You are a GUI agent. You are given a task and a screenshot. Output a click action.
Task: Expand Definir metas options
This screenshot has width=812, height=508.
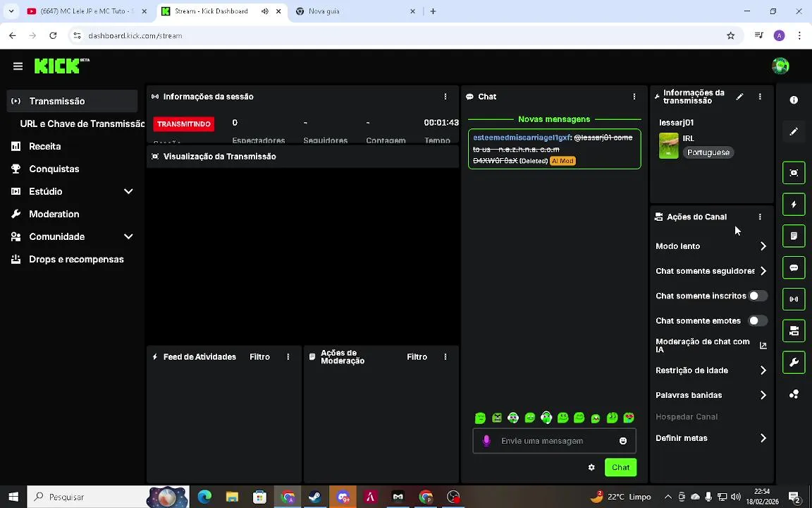[x=763, y=438]
